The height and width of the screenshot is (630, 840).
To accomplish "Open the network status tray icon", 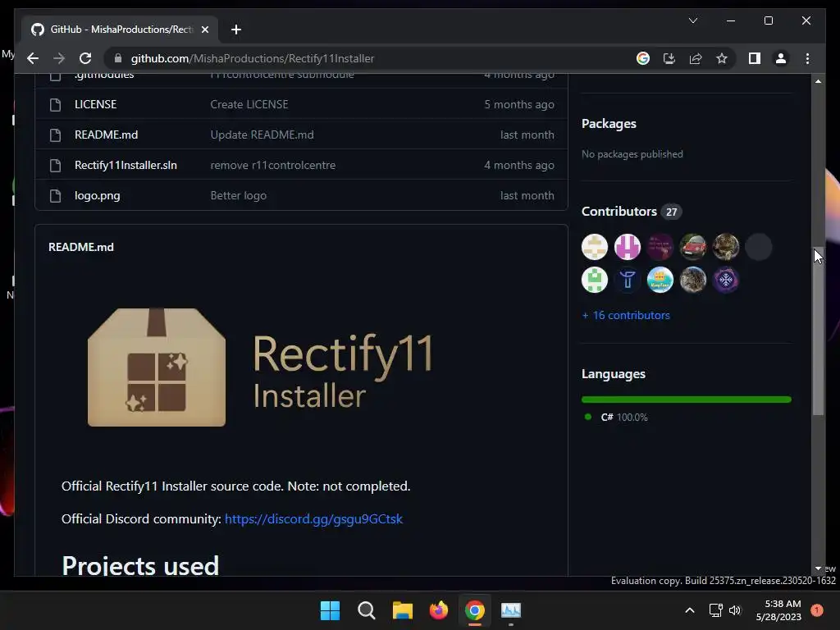I will point(715,610).
